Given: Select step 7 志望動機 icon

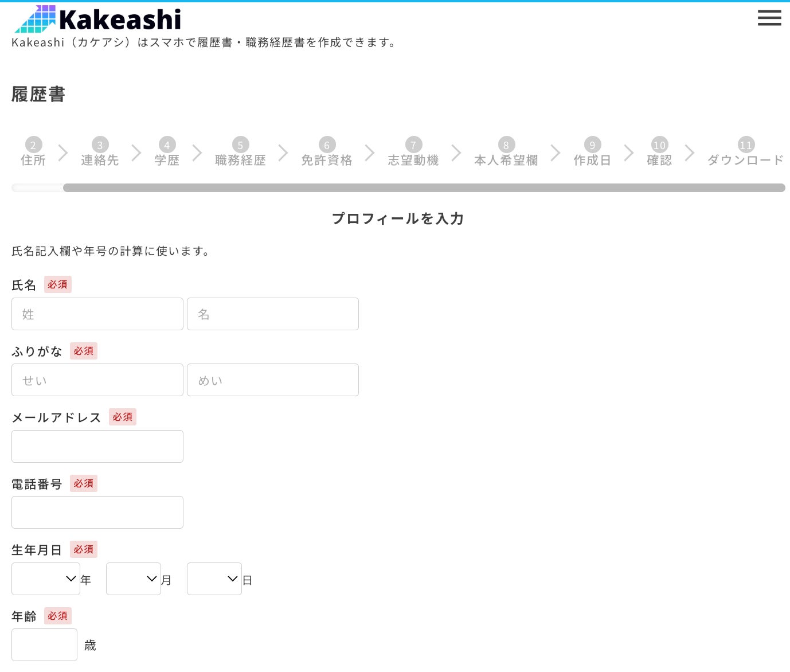Looking at the screenshot, I should point(413,145).
